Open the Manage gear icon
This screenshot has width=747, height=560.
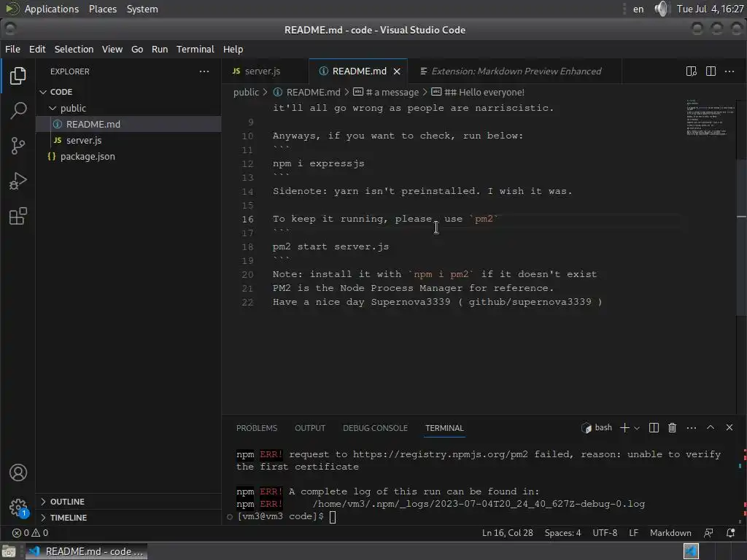(18, 507)
